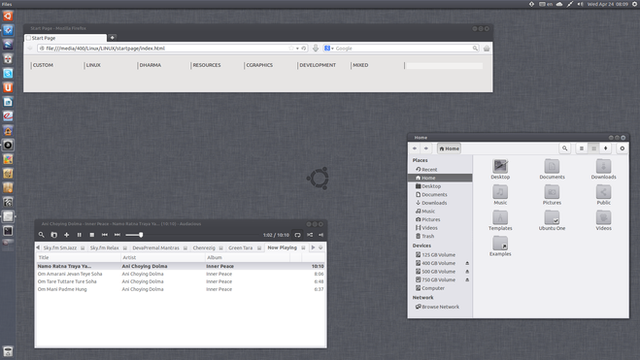The image size is (640, 360).
Task: Open the LINUX menu on start page
Action: pos(93,65)
